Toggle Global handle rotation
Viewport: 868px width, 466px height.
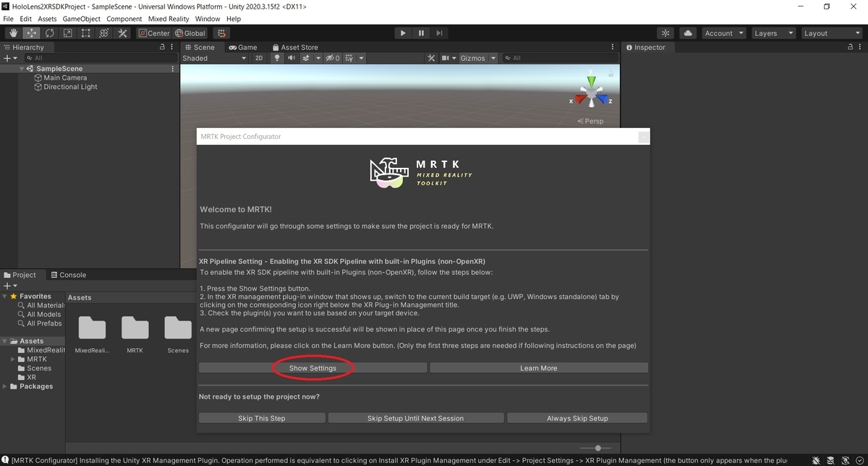(x=190, y=33)
